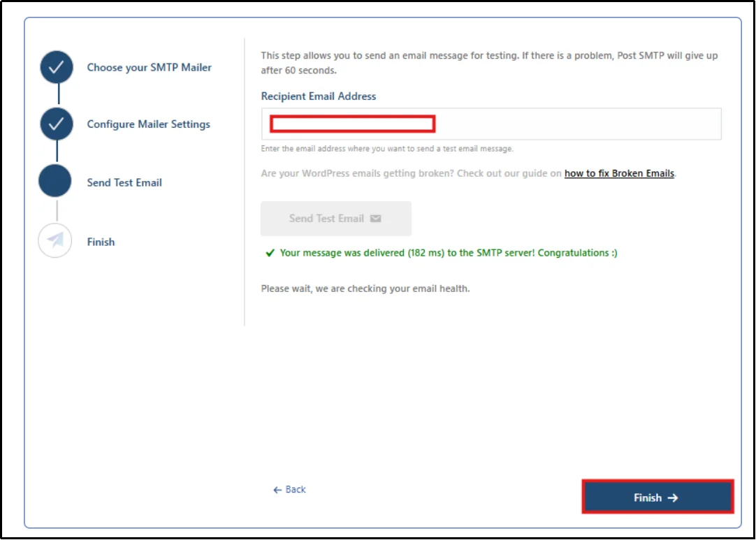Click the 'Please wait, we are checking' text
This screenshot has height=540, width=756.
(x=365, y=289)
